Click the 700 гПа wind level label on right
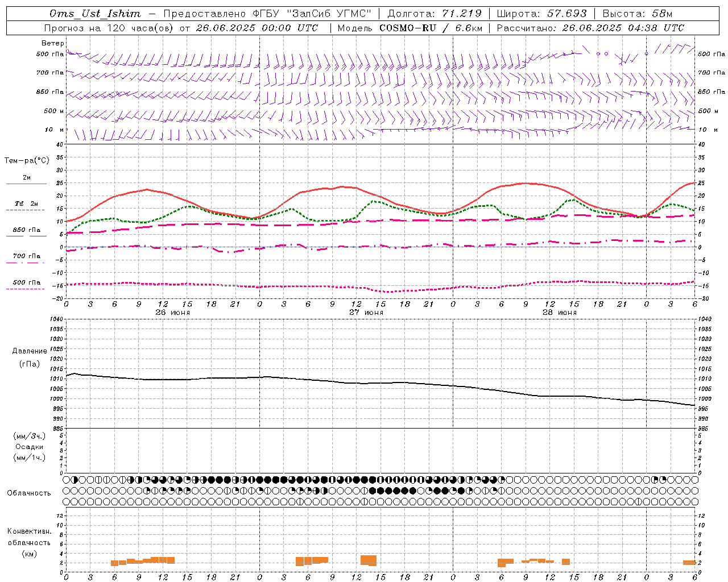The height and width of the screenshot is (582, 728). (712, 73)
